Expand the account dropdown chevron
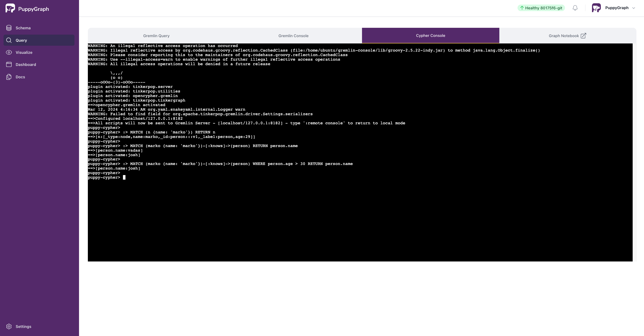 pyautogui.click(x=634, y=8)
